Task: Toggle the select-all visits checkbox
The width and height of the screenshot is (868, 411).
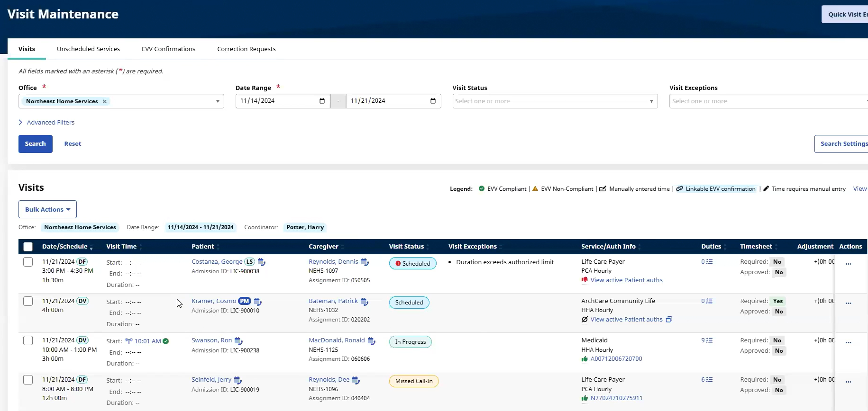Action: [28, 247]
